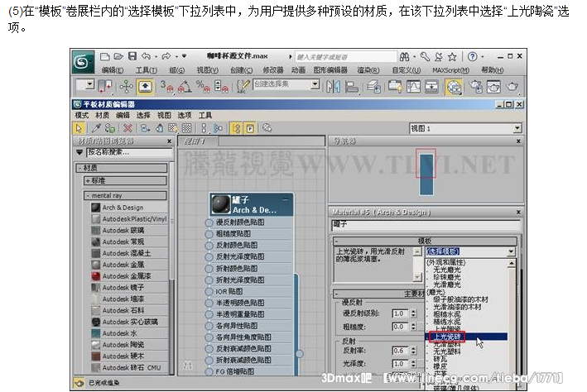Redo the action in the title bar
The width and height of the screenshot is (587, 392).
coord(166,56)
